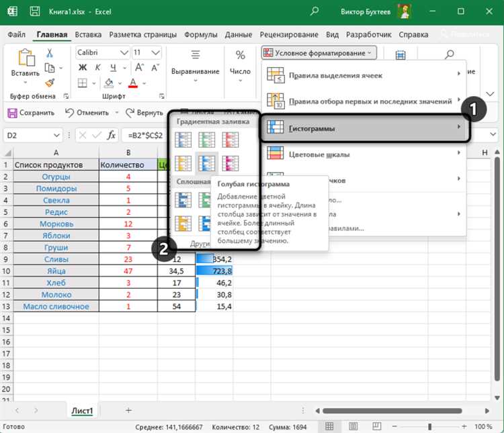Click the Яйца cell in column A

pos(56,271)
